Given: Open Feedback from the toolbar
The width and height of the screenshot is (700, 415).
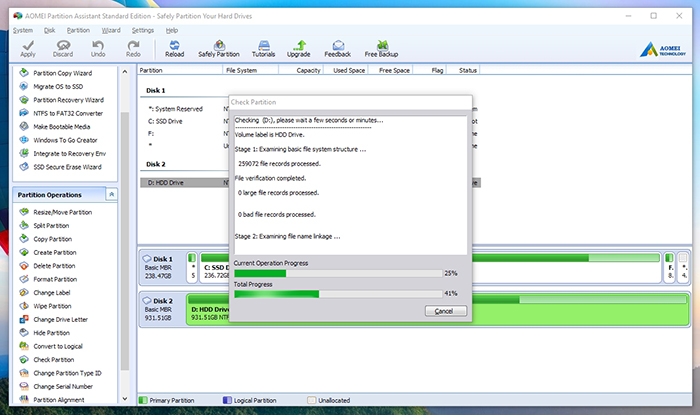Looking at the screenshot, I should [338, 49].
